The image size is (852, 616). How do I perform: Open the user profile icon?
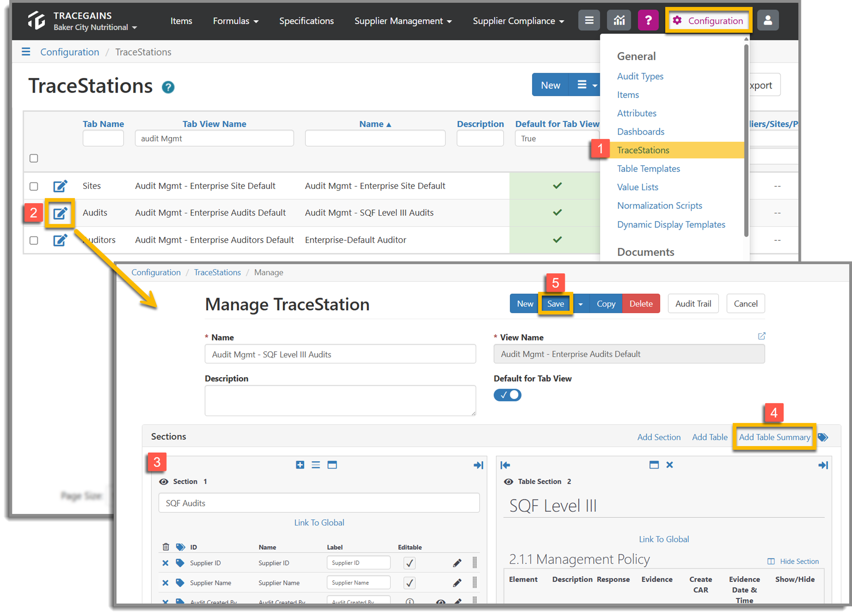click(x=768, y=20)
